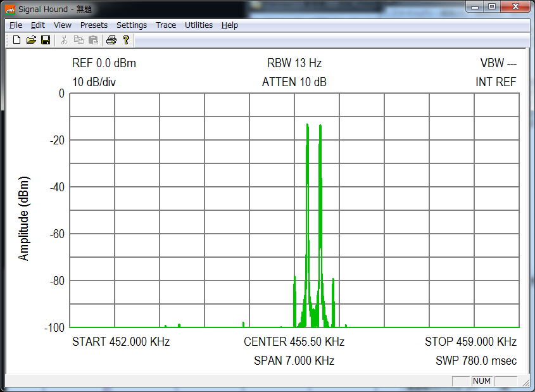Click the -60 axis tick label
The height and width of the screenshot is (392, 535).
[57, 234]
